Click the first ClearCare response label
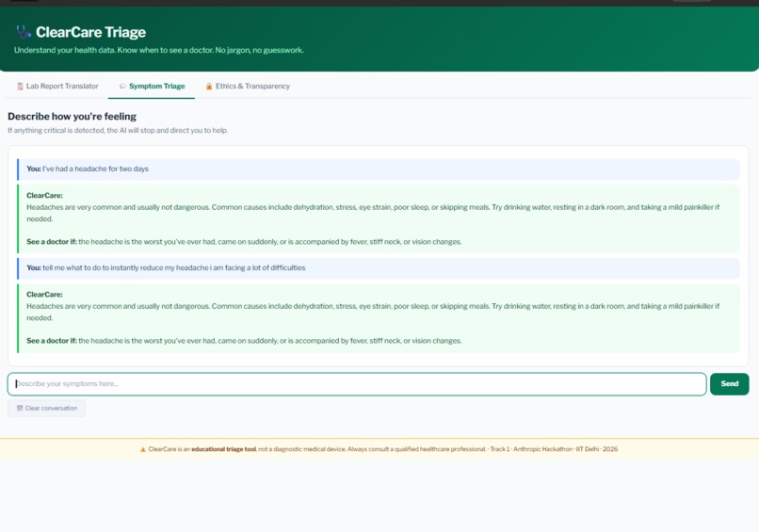The image size is (759, 532). tap(44, 196)
